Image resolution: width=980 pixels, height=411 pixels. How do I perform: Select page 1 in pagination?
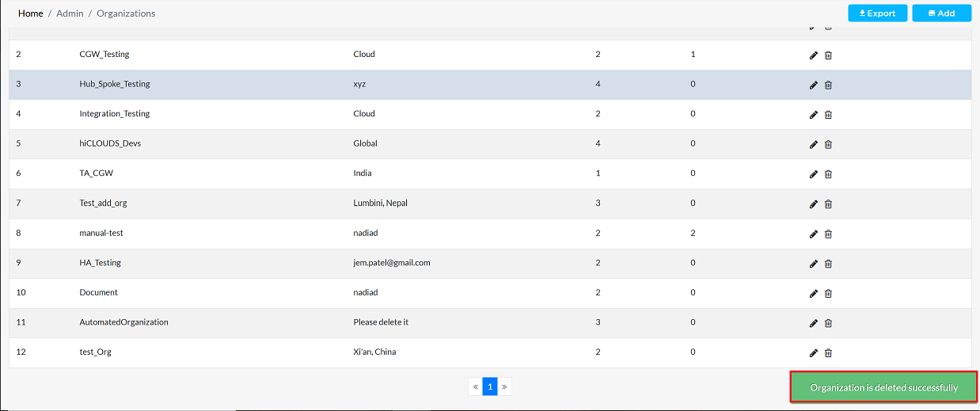click(490, 386)
